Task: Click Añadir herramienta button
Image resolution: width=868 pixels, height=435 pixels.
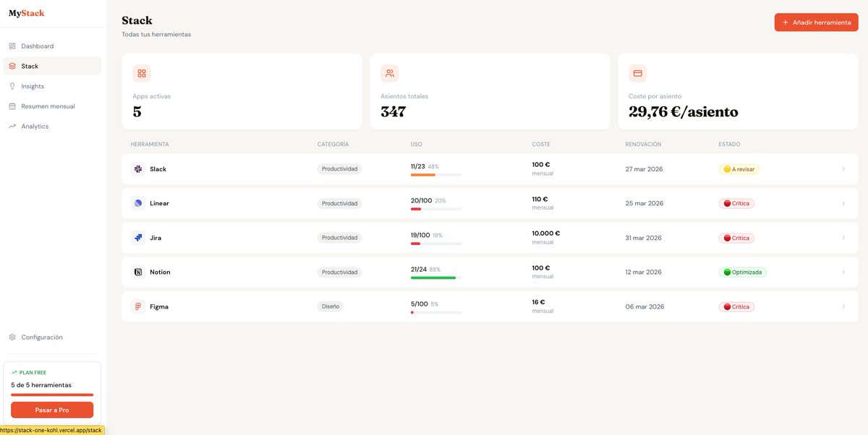Action: [816, 22]
